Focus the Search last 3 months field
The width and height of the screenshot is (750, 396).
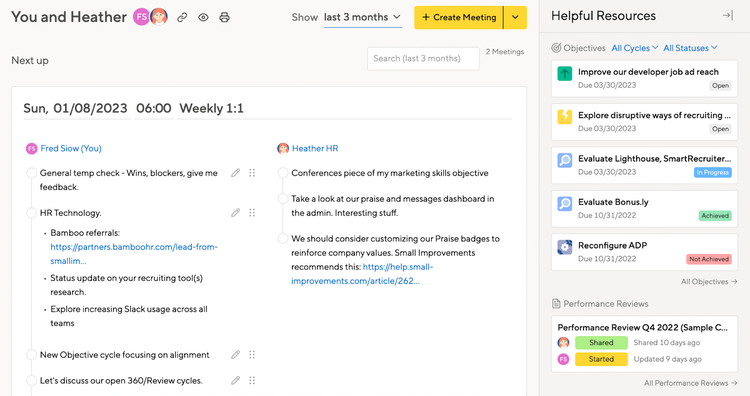pos(423,58)
